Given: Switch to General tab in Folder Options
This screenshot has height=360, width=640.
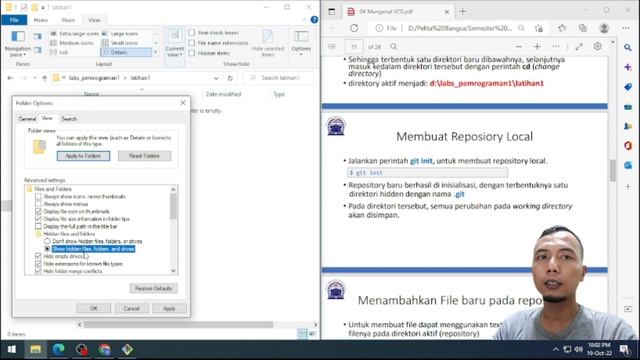Looking at the screenshot, I should tap(27, 119).
